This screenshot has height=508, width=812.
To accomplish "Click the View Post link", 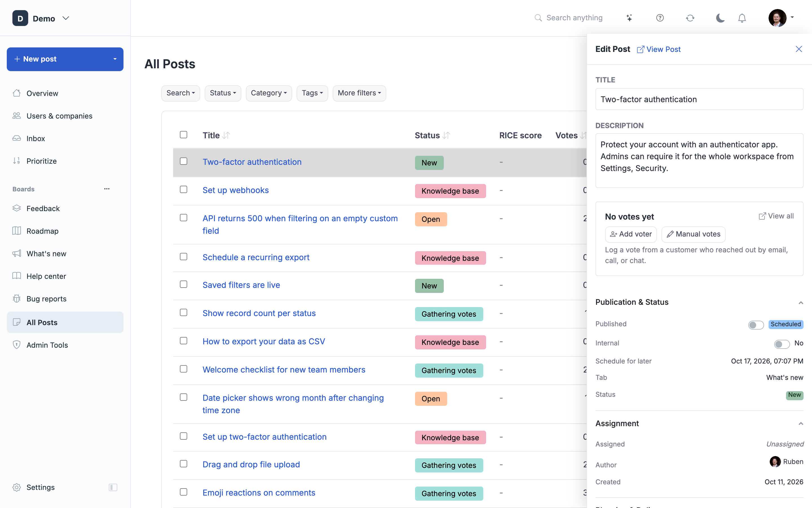I will (x=659, y=49).
